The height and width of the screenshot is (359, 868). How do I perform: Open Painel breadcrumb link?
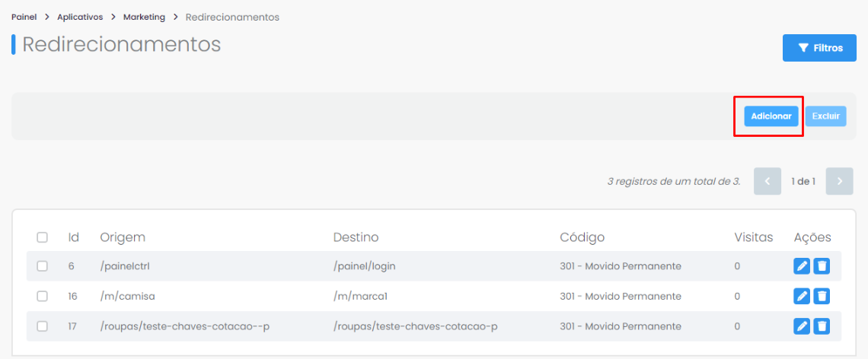24,17
